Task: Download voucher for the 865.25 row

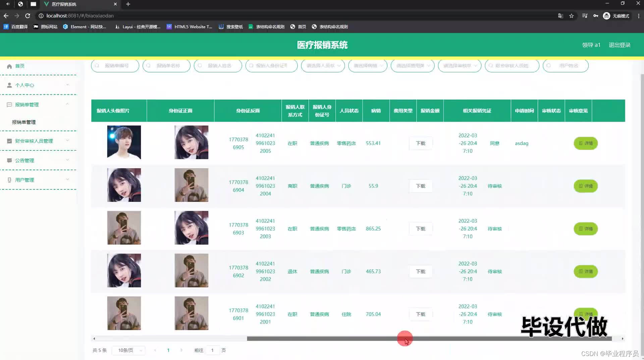Action: point(421,229)
